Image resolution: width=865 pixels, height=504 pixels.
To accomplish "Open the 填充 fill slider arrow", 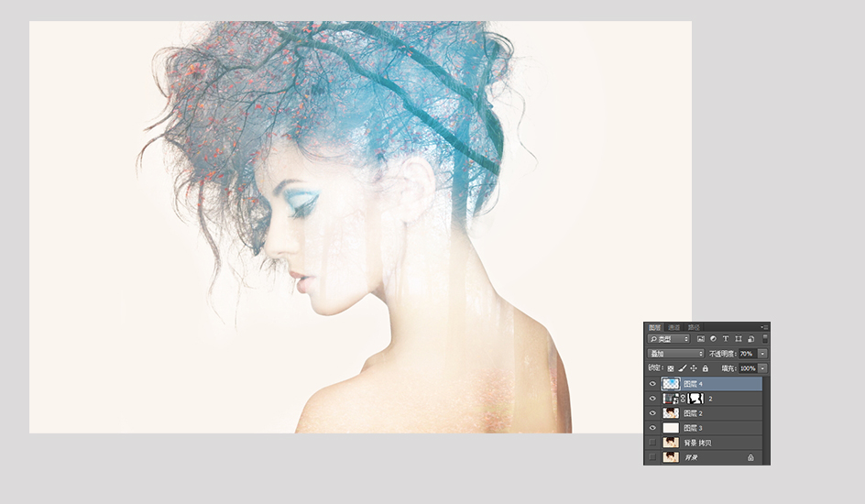I will point(762,368).
